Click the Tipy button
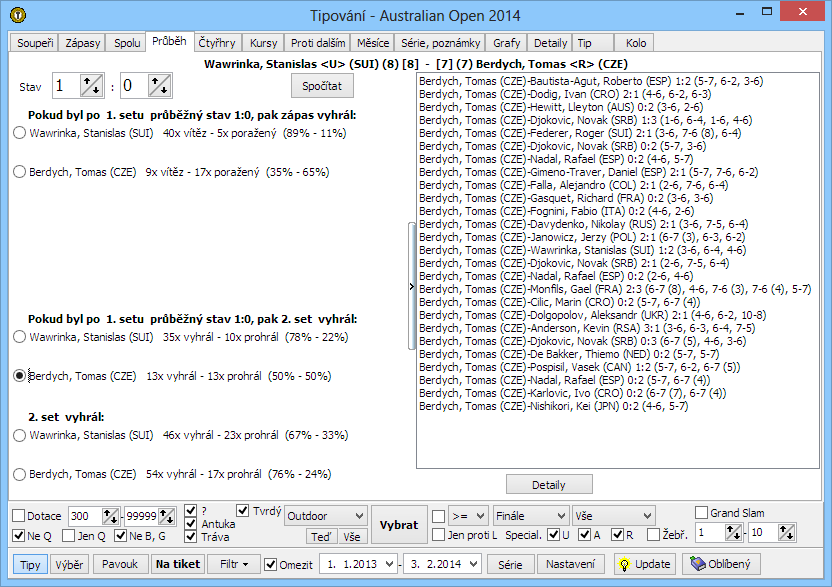The width and height of the screenshot is (832, 587). pos(30,565)
